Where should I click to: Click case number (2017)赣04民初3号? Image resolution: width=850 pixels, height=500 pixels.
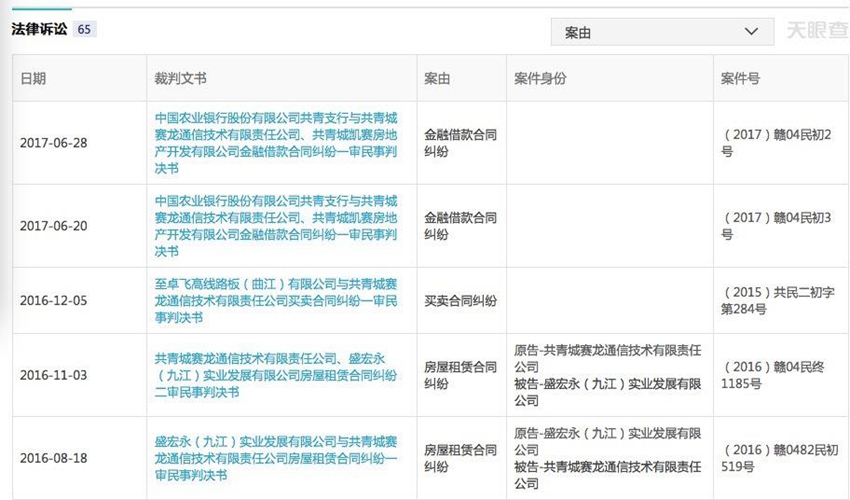coord(776,226)
